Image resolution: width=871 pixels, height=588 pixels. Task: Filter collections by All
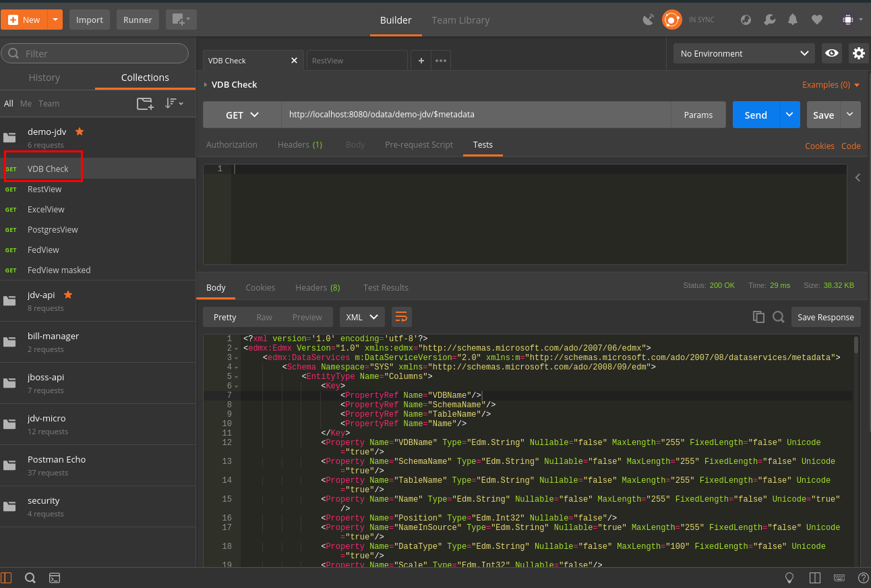pos(9,104)
